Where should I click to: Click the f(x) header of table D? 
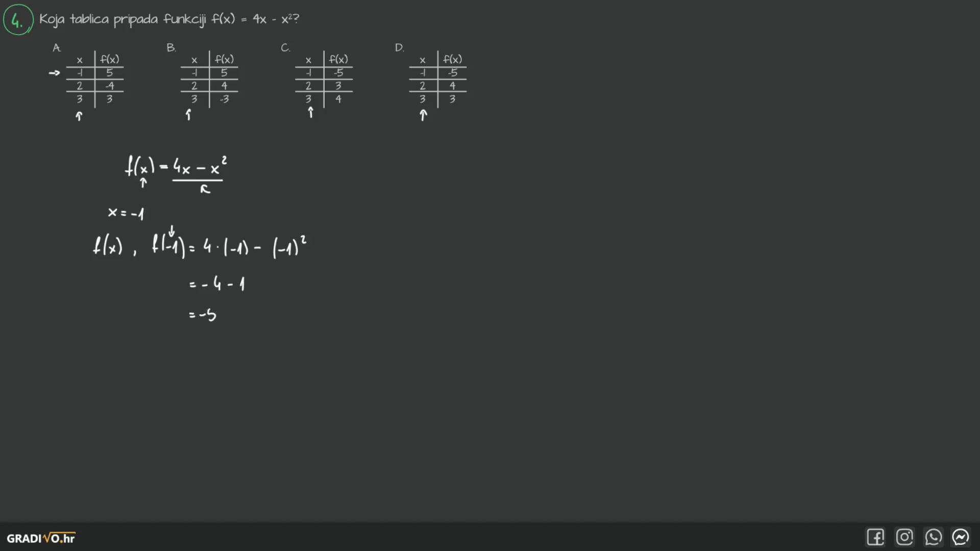(452, 59)
